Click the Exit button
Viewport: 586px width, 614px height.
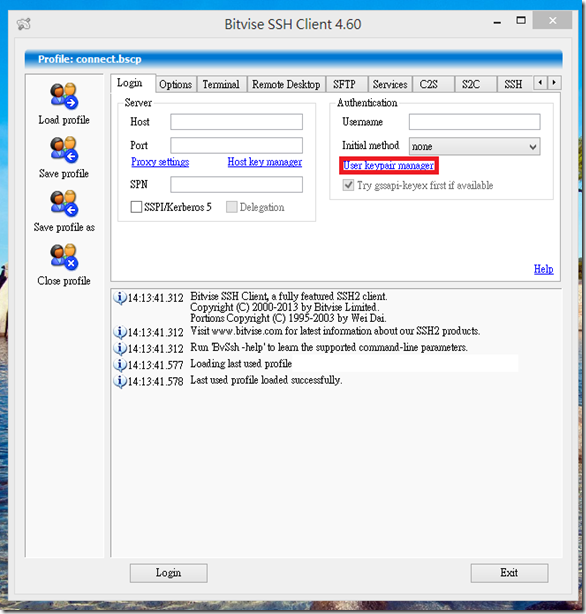(x=509, y=573)
